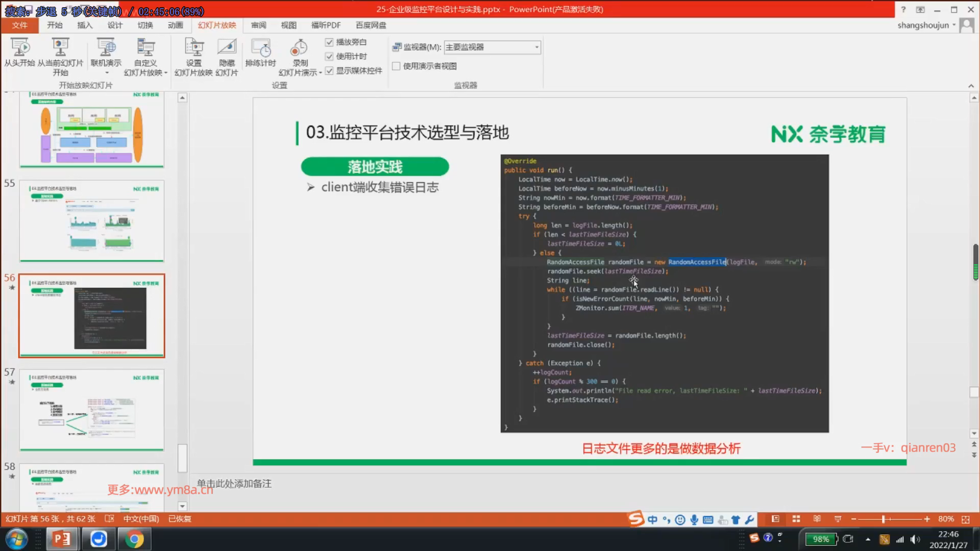This screenshot has width=980, height=551.
Task: Click 联机演示 online presentation icon
Action: coord(106,47)
